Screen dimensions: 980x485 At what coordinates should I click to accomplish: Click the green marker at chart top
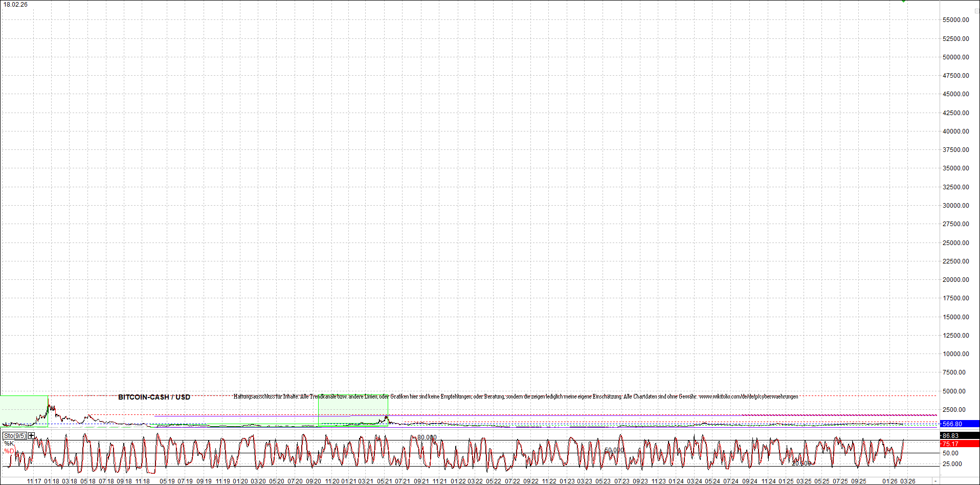(904, 2)
